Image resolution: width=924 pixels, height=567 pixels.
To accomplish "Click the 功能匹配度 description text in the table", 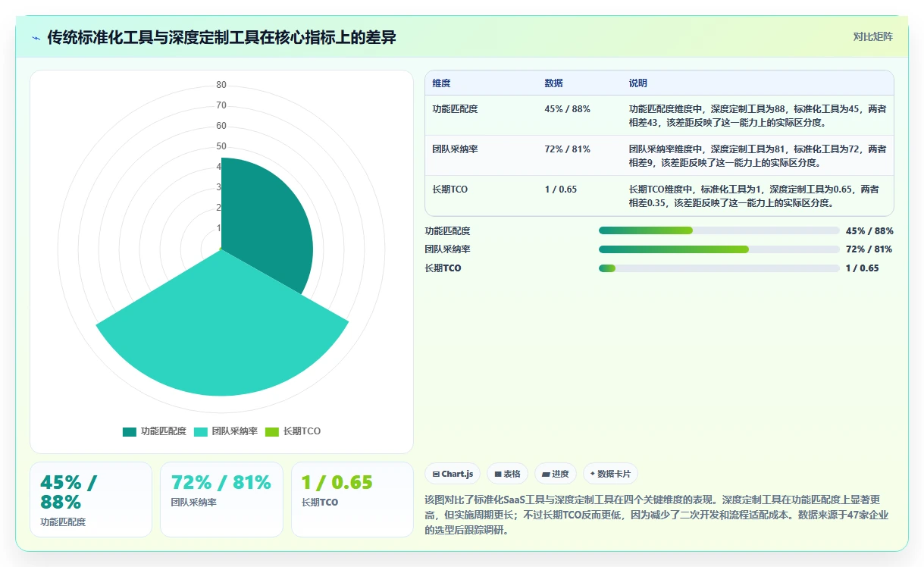I will click(x=757, y=115).
